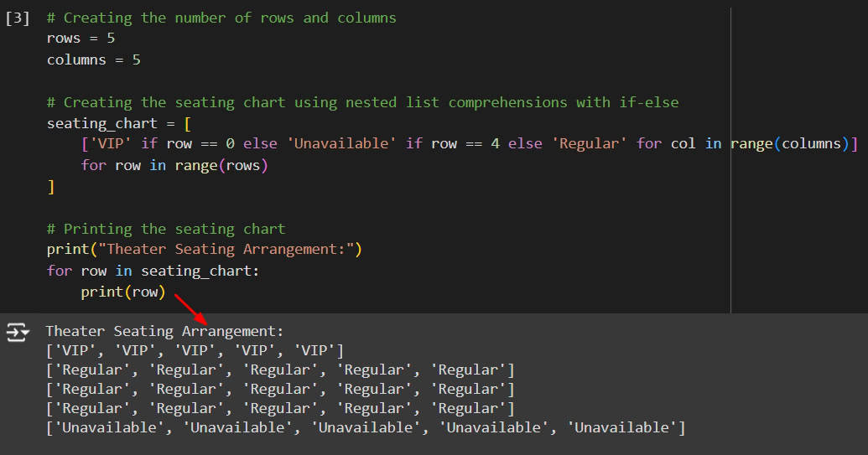Click the VIP row in the output
Viewport: 868px width, 455px height.
click(x=195, y=350)
